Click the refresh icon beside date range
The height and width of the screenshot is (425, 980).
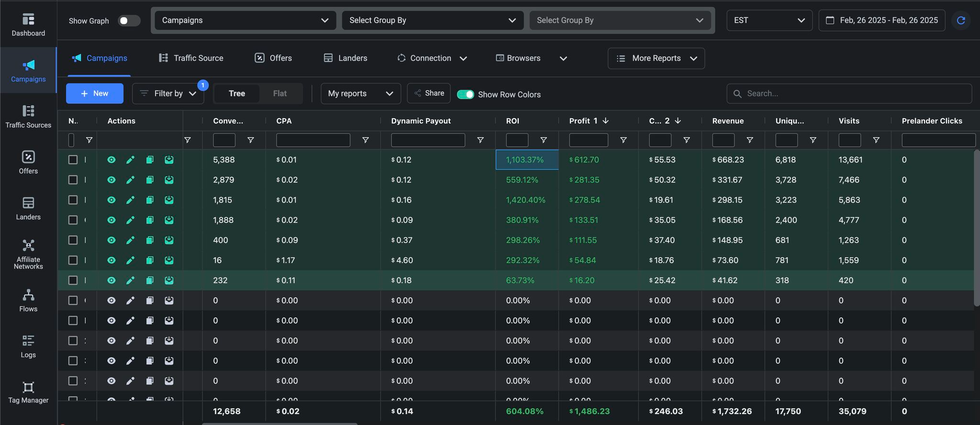tap(960, 20)
